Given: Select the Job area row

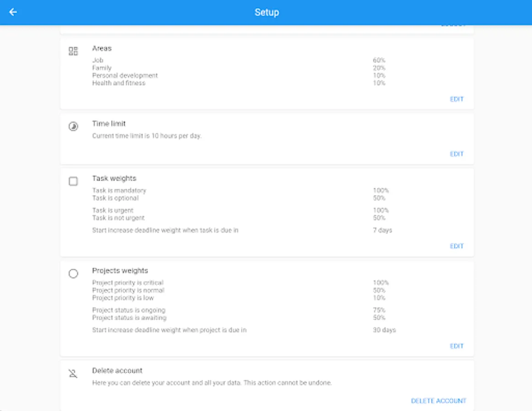Looking at the screenshot, I should click(x=98, y=60).
